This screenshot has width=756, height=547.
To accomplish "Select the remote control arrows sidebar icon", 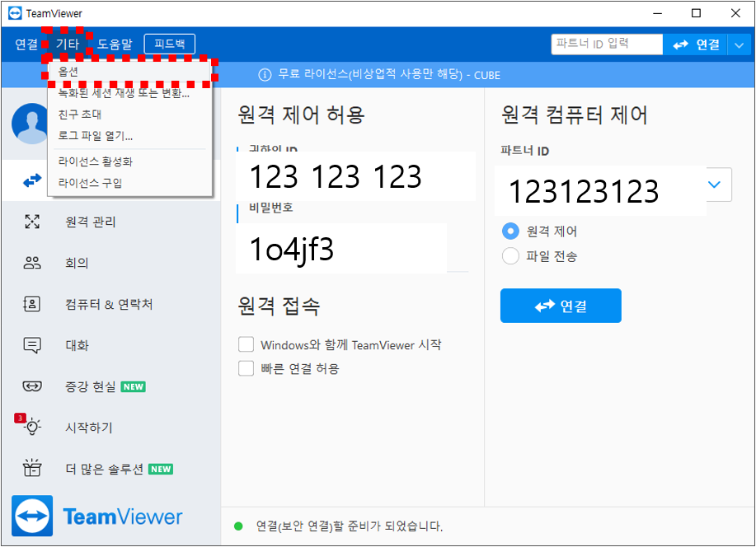I will 32,180.
